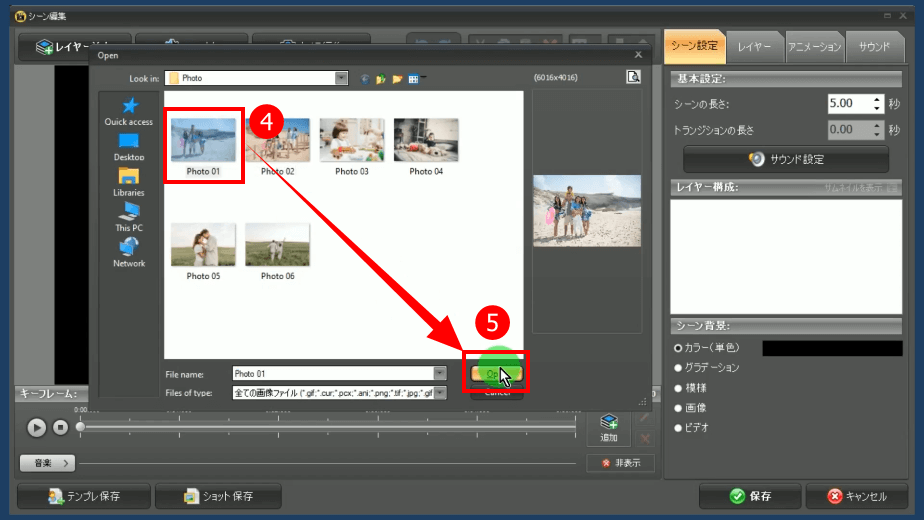924x520 pixels.
Task: Toggle the image preview icon
Action: [632, 77]
